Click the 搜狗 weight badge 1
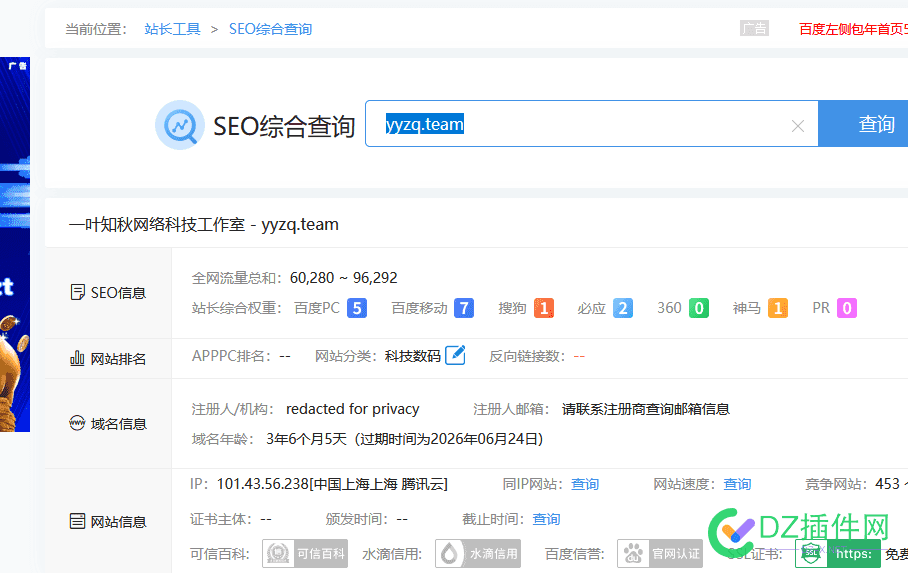908x573 pixels. coord(544,308)
